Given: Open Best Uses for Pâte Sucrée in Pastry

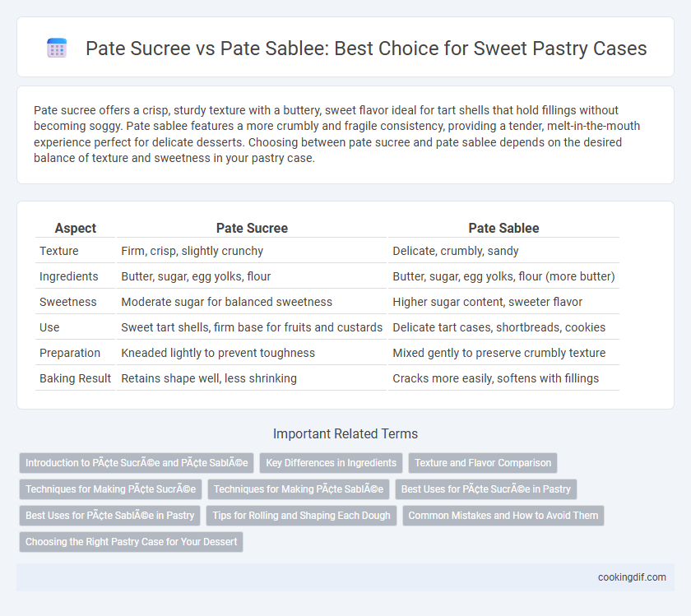Looking at the screenshot, I should [x=485, y=489].
